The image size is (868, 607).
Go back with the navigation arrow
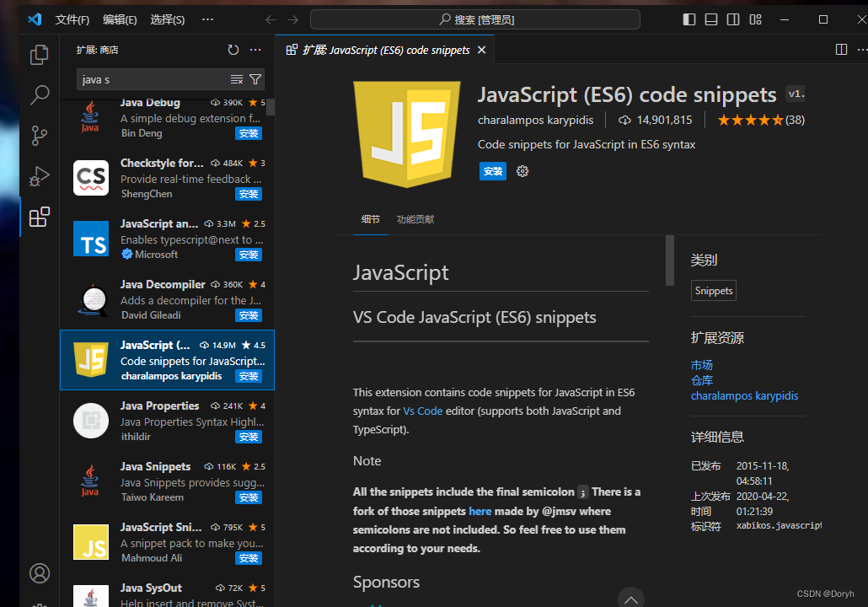click(x=271, y=20)
